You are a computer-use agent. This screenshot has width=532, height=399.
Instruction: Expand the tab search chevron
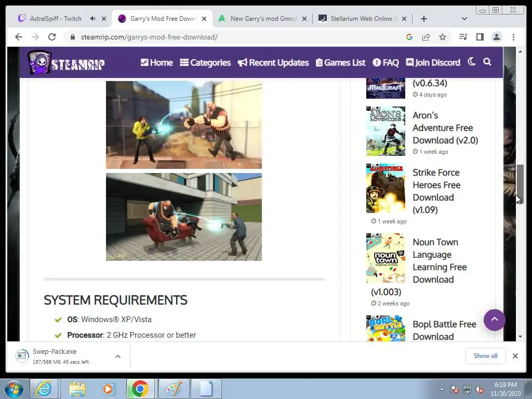click(464, 19)
